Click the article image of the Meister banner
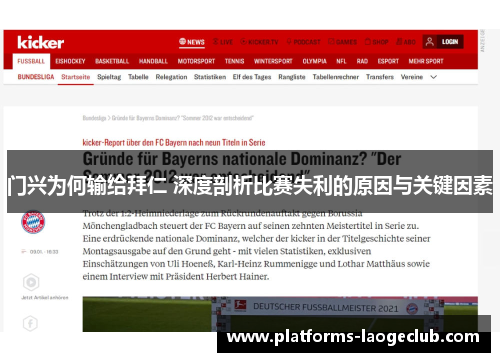The width and height of the screenshot is (500, 362). click(x=280, y=314)
